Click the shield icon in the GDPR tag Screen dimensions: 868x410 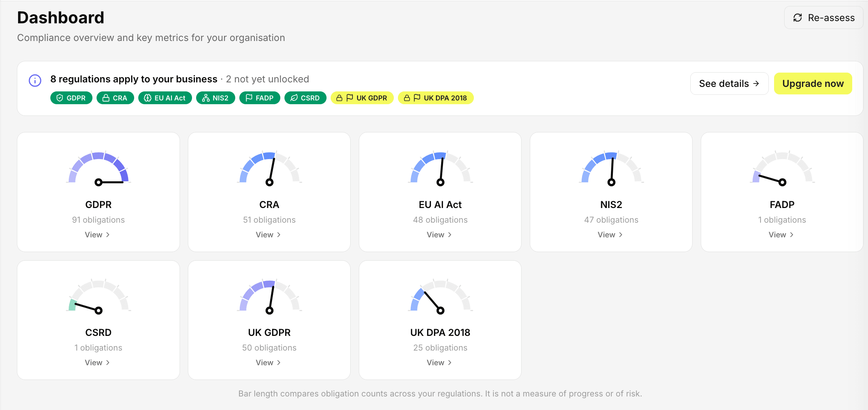coord(60,98)
